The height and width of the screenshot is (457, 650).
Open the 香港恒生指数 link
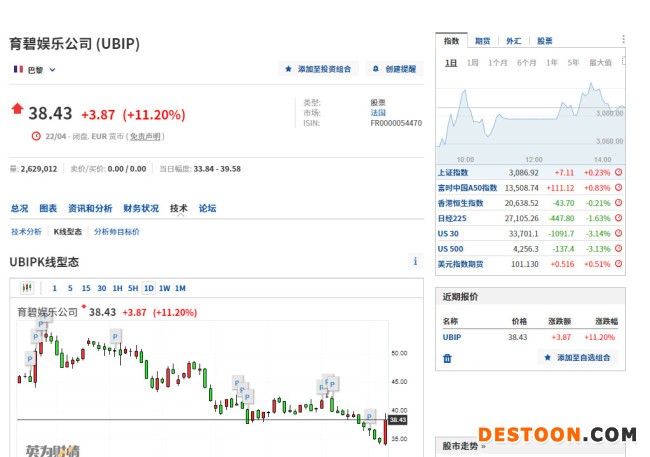coord(461,203)
